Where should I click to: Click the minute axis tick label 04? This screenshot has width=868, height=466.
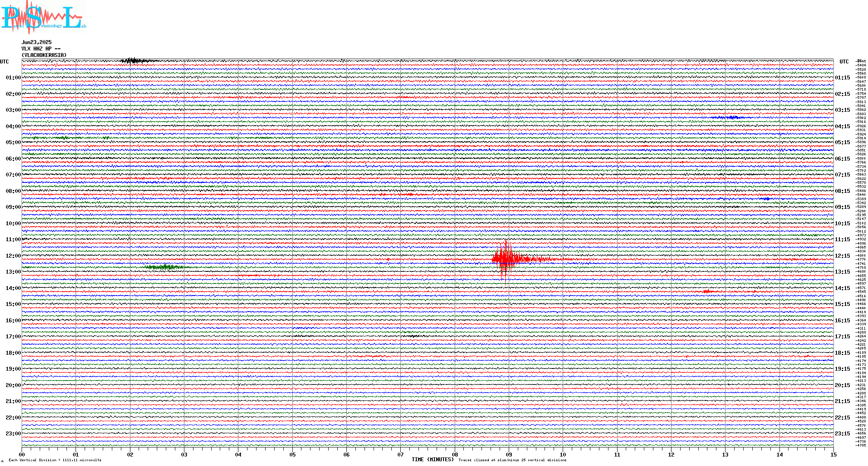tap(238, 454)
